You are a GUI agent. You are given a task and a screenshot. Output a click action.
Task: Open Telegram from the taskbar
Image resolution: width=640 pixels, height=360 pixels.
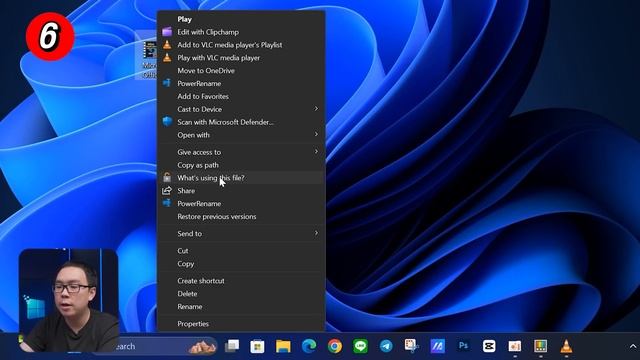(386, 346)
